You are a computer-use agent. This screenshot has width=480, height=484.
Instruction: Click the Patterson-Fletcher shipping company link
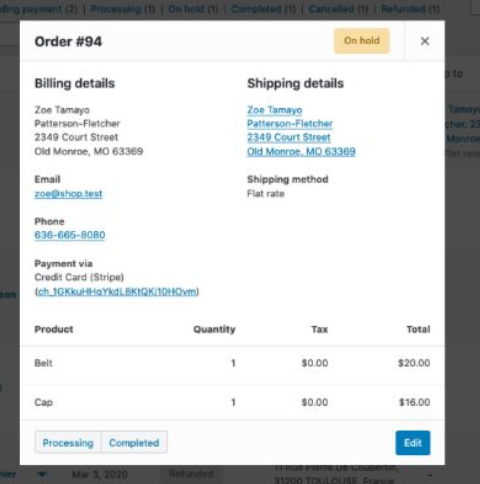click(x=290, y=124)
